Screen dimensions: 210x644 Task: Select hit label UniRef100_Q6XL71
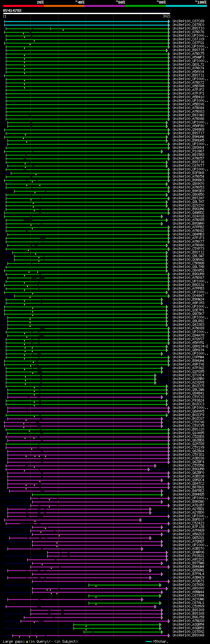point(188,65)
